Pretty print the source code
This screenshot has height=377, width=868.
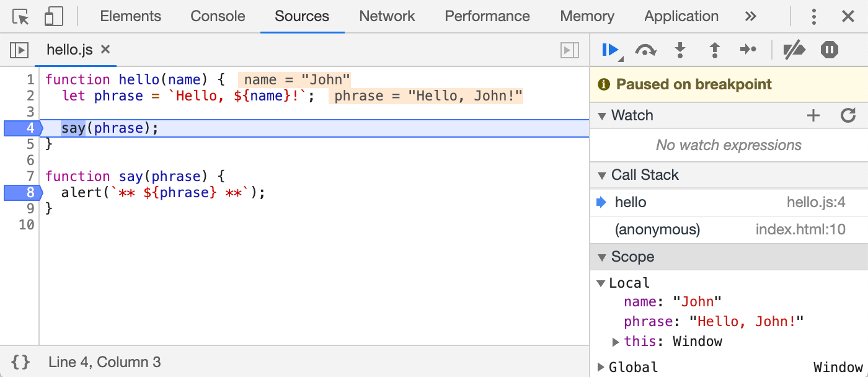coord(20,362)
